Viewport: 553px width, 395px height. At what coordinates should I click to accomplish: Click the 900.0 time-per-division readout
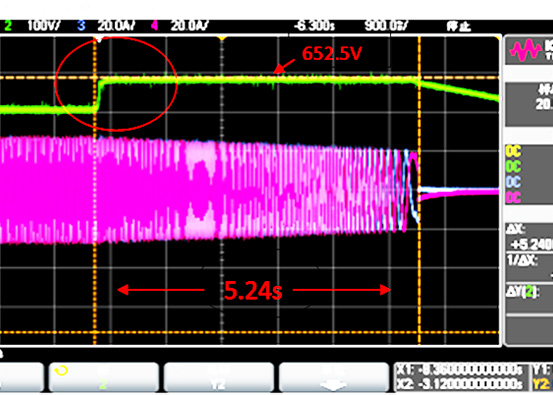(x=386, y=26)
